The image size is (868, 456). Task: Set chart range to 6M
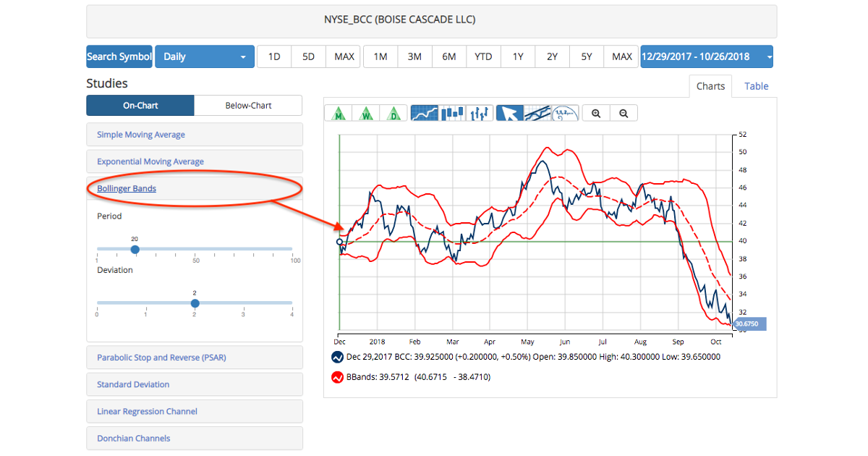pyautogui.click(x=449, y=56)
